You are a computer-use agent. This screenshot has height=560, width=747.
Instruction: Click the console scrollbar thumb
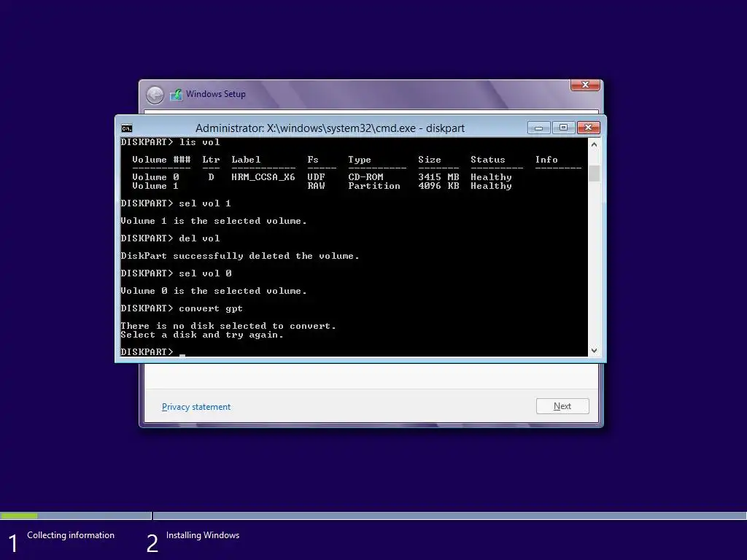point(594,174)
